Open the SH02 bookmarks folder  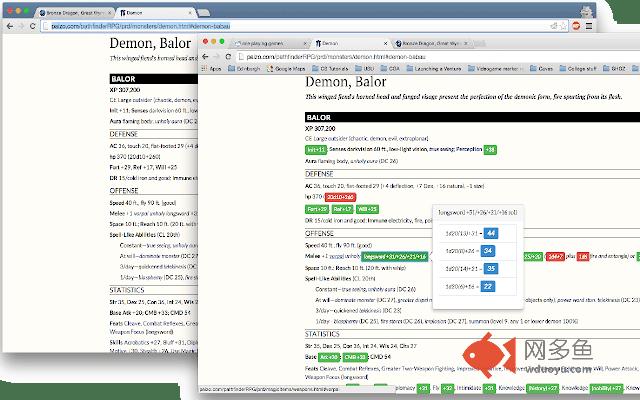[x=614, y=69]
